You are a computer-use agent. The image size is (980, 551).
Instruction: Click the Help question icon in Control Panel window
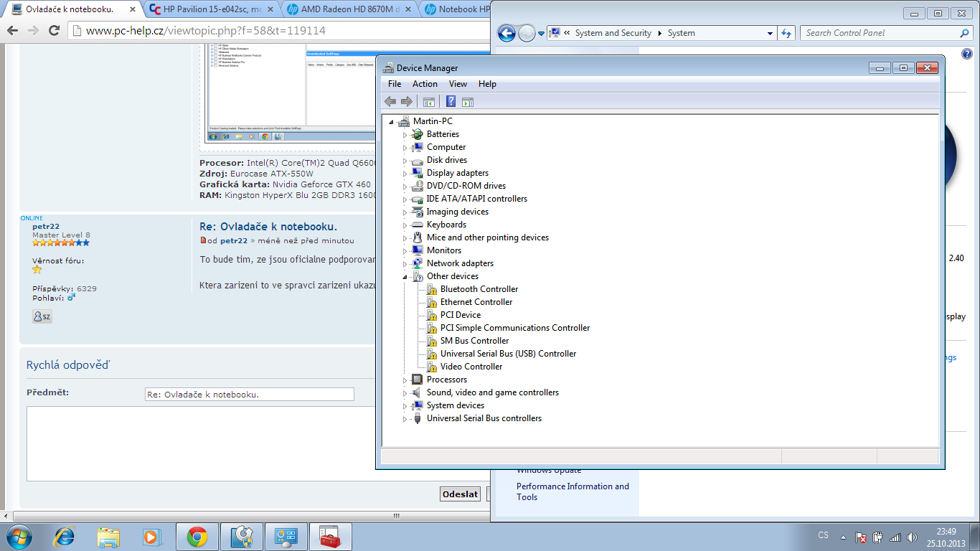[967, 54]
